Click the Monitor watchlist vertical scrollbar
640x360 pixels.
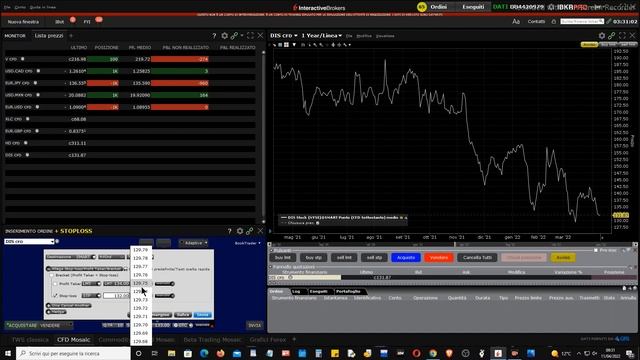pyautogui.click(x=264, y=137)
